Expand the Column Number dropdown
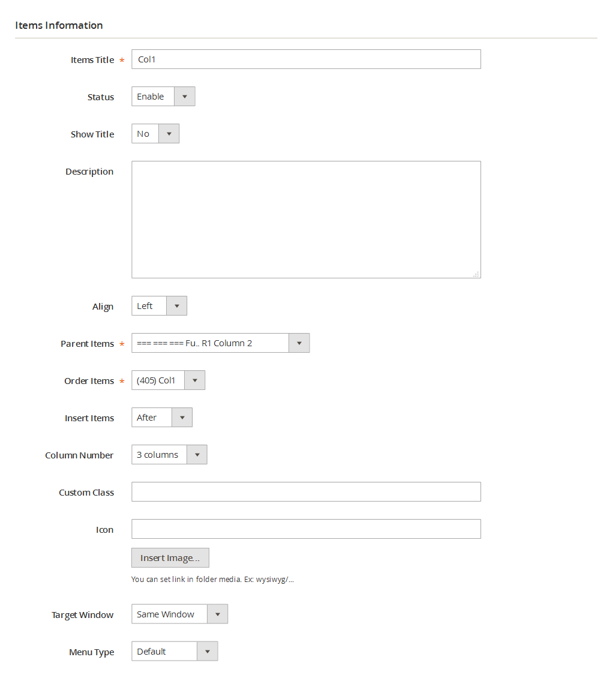The width and height of the screenshot is (616, 693). 169,454
